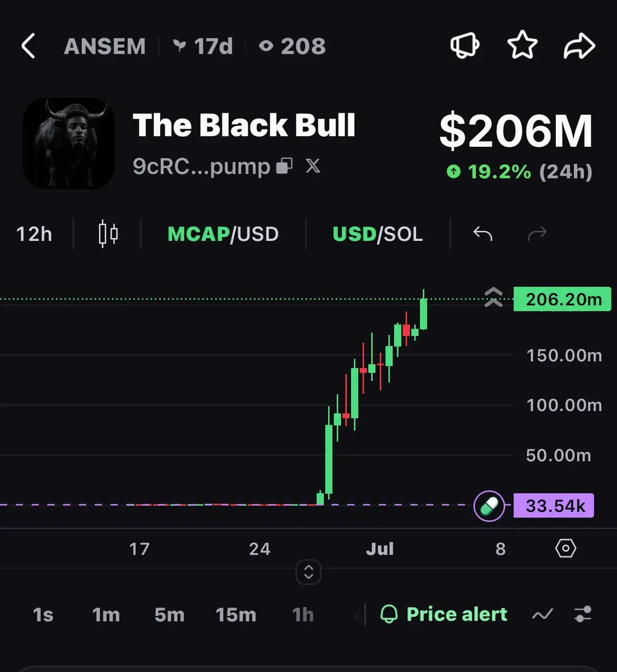The width and height of the screenshot is (617, 672).
Task: Share token using arrow icon
Action: [579, 46]
